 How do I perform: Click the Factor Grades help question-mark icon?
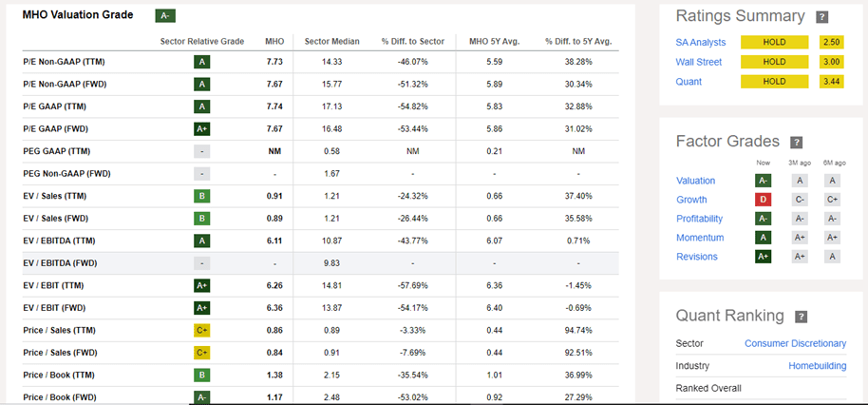pyautogui.click(x=797, y=143)
